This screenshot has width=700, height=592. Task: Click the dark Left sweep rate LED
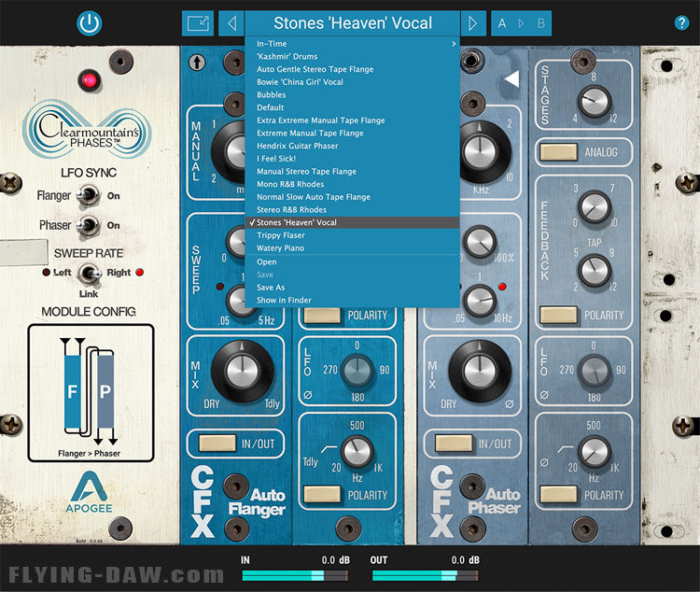click(x=46, y=272)
